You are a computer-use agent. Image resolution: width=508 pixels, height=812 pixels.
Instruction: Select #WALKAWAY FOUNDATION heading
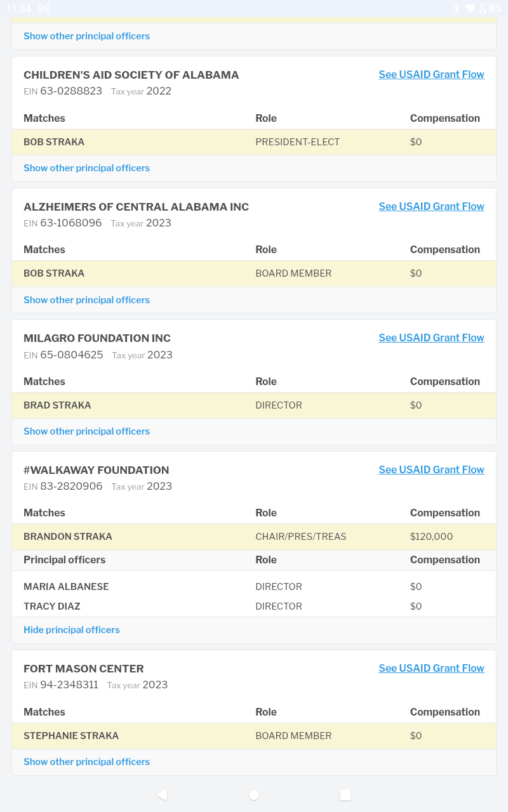97,470
